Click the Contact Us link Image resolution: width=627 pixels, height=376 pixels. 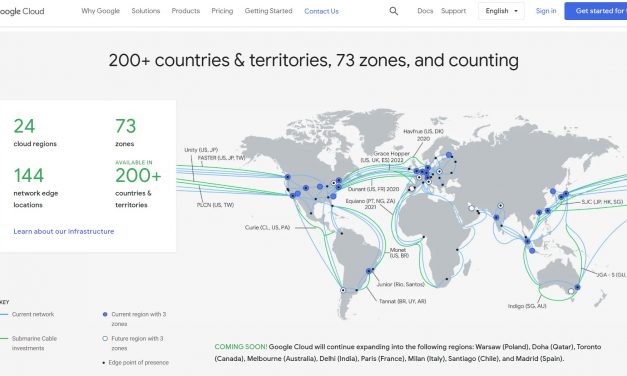coord(321,11)
